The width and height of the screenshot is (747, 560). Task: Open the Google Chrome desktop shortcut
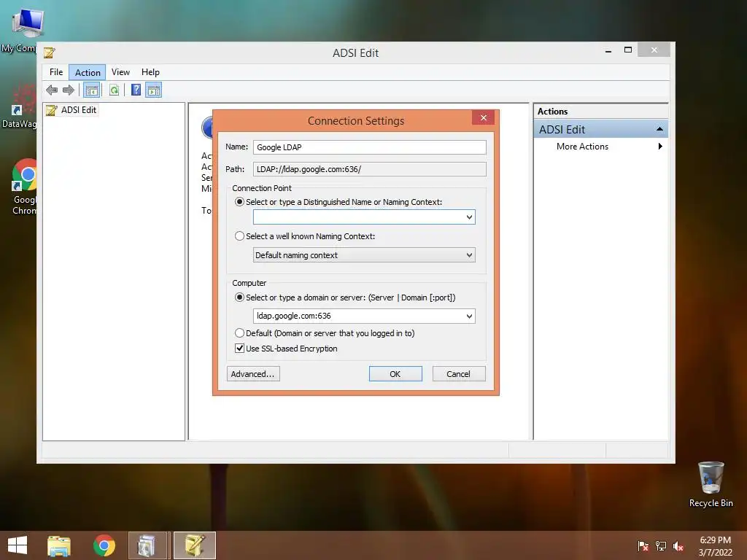pos(25,187)
